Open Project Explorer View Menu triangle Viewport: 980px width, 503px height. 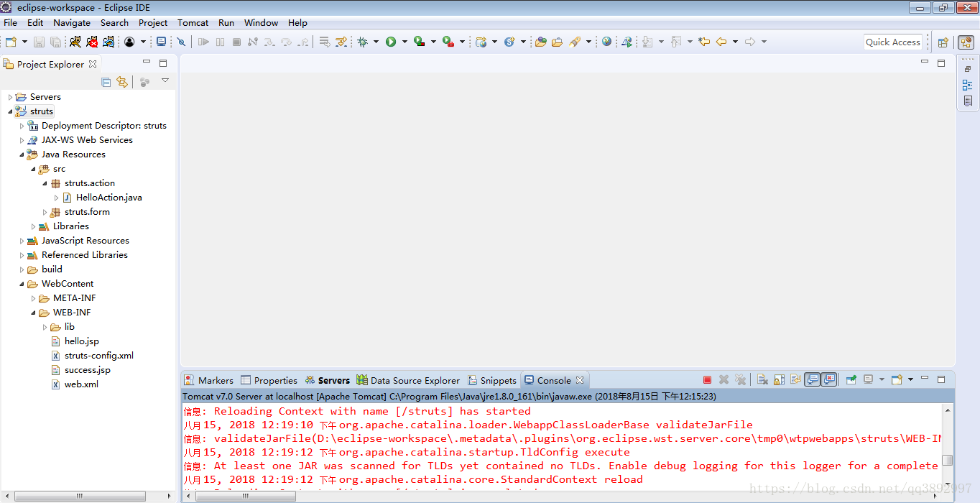coord(165,80)
